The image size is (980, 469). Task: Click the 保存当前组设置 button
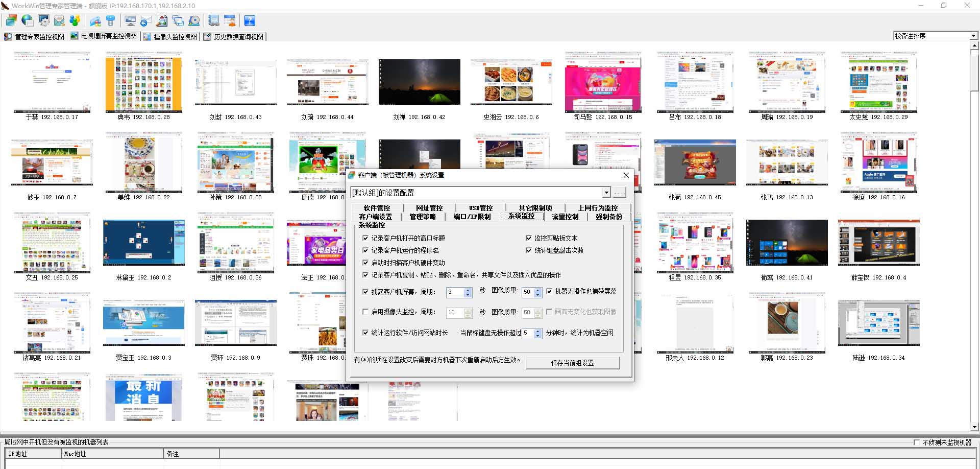(573, 363)
